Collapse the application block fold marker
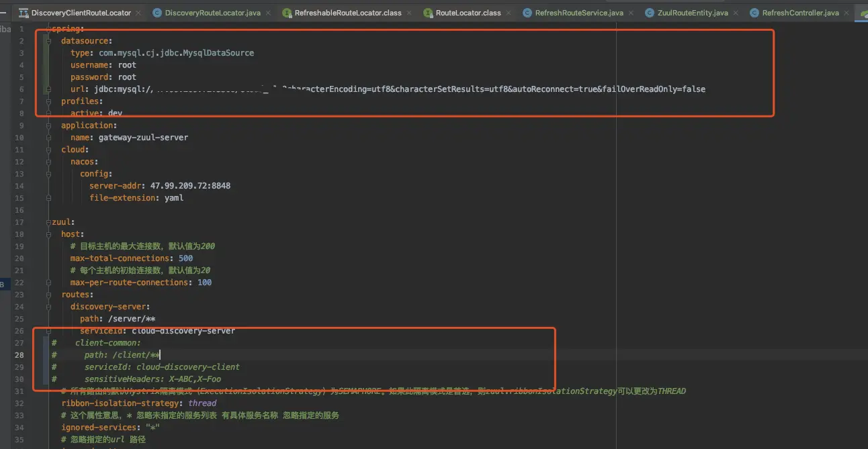Image resolution: width=868 pixels, height=449 pixels. (x=48, y=126)
